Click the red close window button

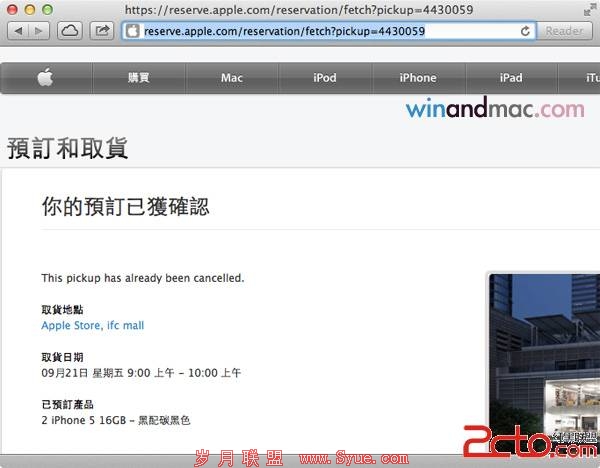tap(12, 10)
